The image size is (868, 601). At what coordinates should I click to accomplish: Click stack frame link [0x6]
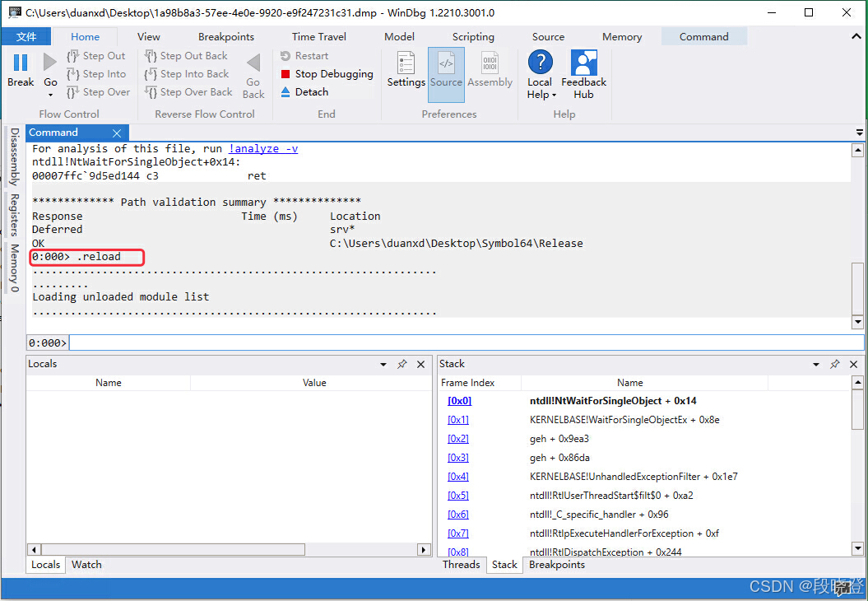point(457,514)
